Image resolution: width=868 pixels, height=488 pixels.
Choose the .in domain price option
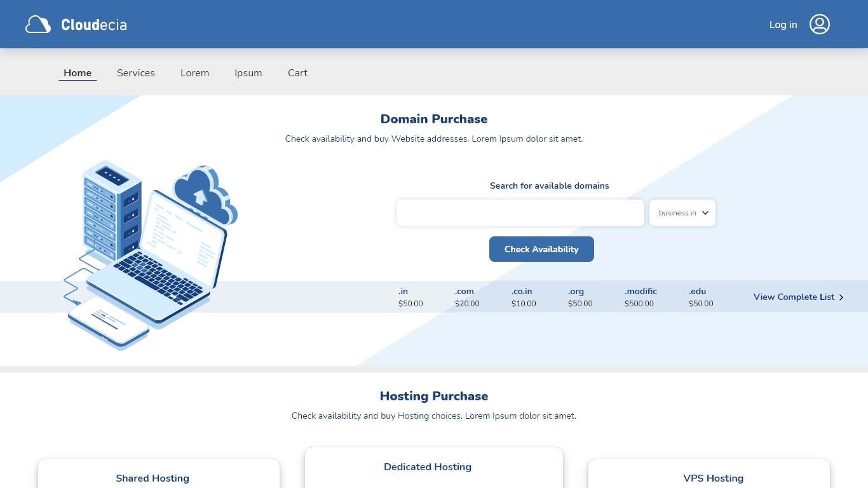point(410,297)
